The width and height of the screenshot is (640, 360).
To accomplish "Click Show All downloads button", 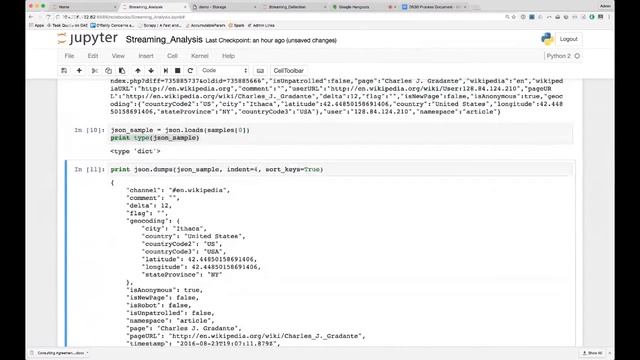I will click(593, 353).
